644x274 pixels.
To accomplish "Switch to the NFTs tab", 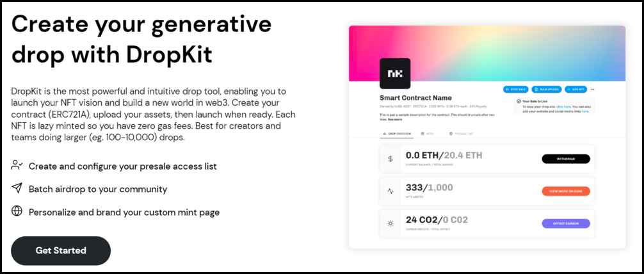I will [426, 133].
